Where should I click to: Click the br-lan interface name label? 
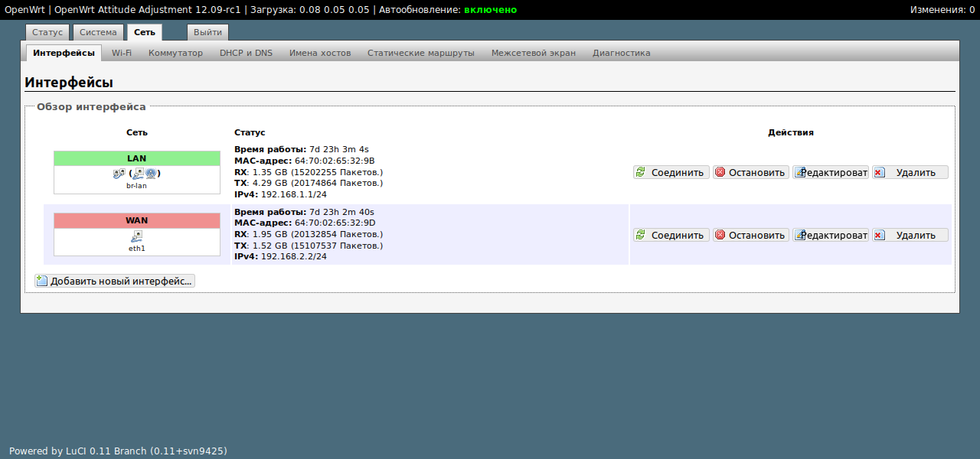point(137,186)
